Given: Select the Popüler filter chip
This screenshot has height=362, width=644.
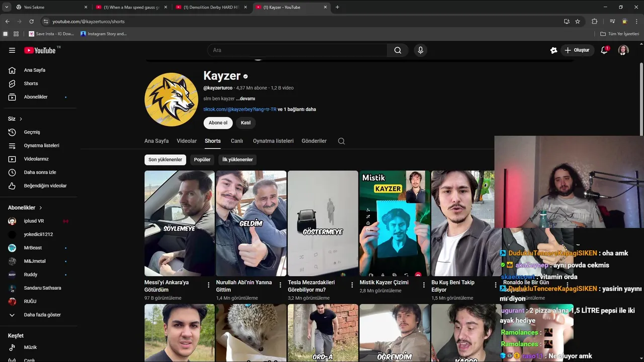Looking at the screenshot, I should (x=202, y=160).
